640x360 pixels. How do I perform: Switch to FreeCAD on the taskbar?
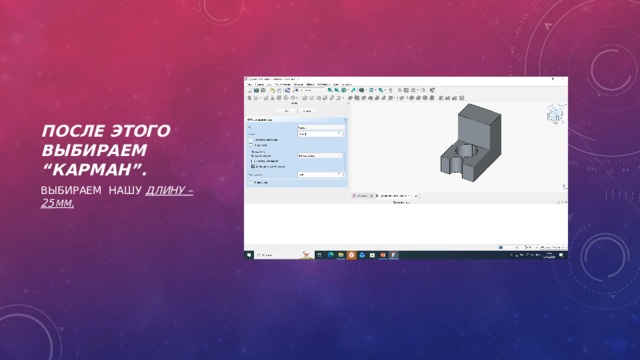point(393,255)
